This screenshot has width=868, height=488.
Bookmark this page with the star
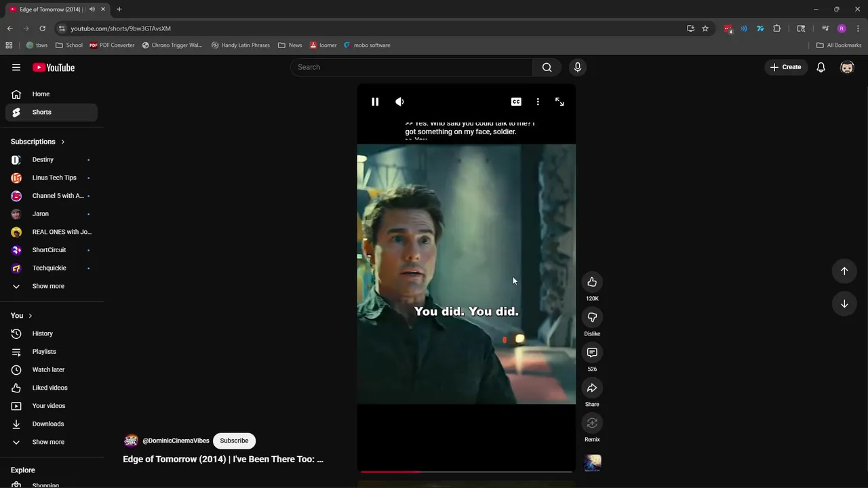click(705, 28)
